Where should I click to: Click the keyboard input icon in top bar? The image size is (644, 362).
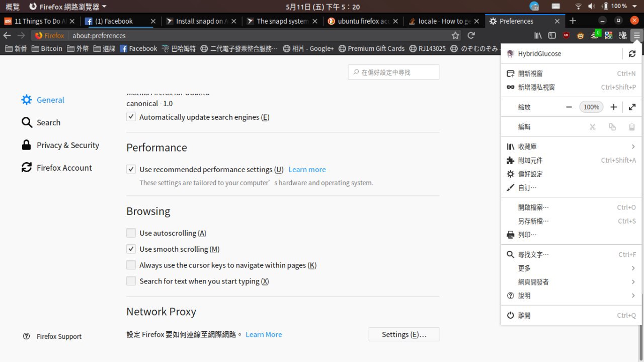[x=556, y=7]
